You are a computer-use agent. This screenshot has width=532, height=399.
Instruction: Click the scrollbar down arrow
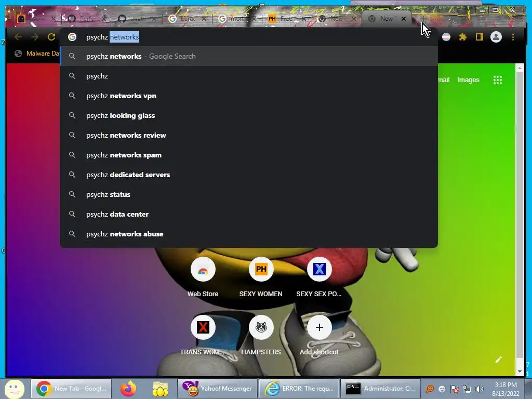[x=520, y=371]
